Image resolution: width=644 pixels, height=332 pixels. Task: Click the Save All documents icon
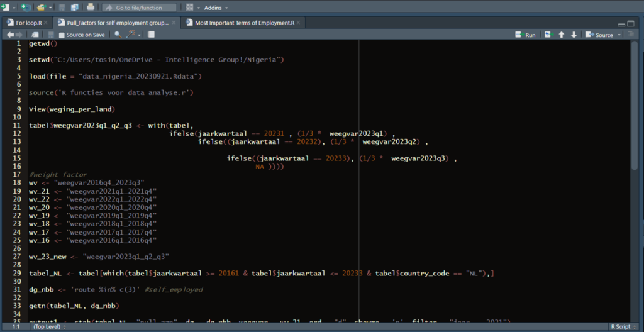[74, 8]
